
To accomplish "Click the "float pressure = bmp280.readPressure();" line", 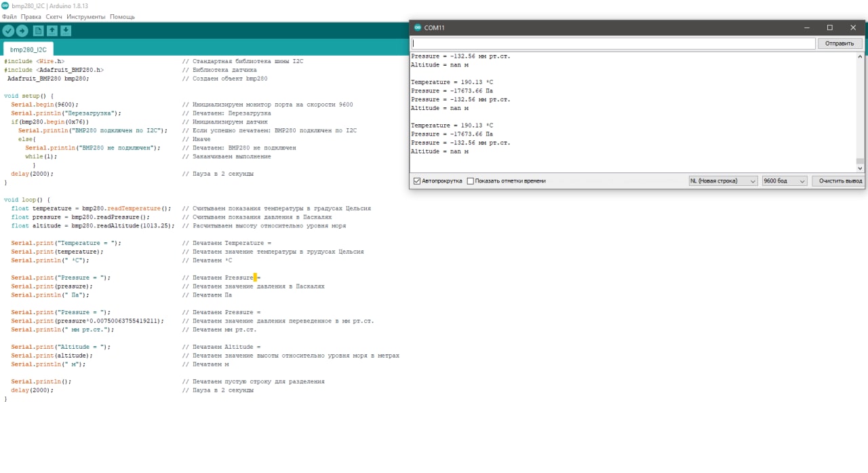I will 80,217.
